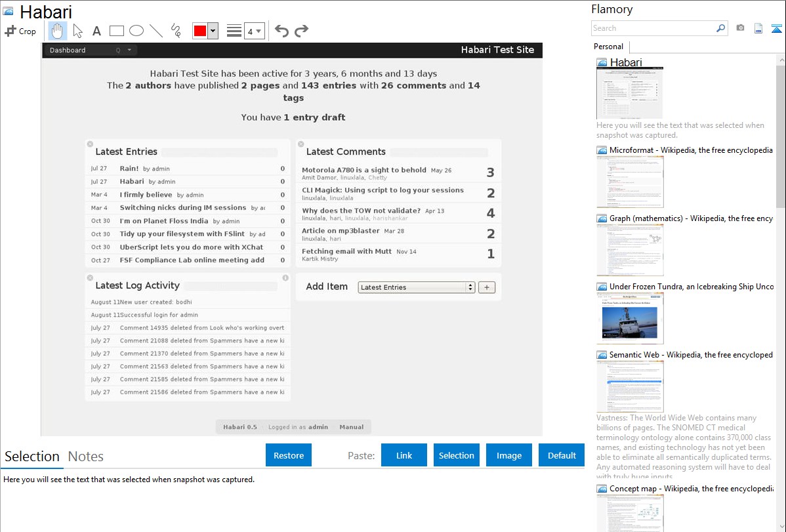Click the camera capture icon
The image size is (786, 532).
tap(740, 28)
